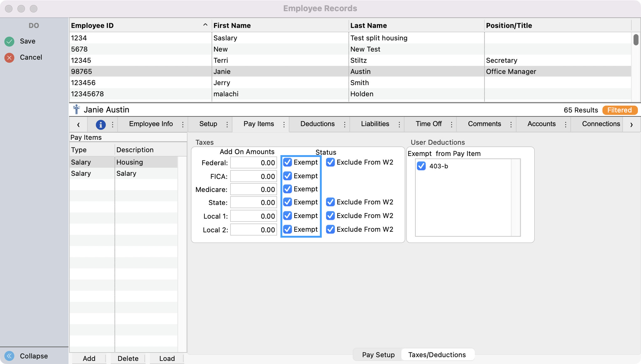641x364 pixels.
Task: Switch to the Liabilities tab
Action: 375,124
